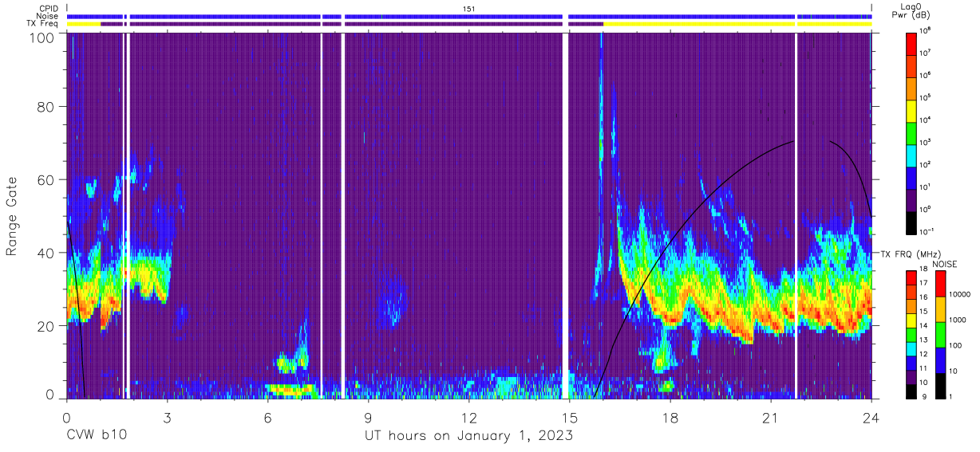Click UT hour tick '24'
980x452 pixels.
click(871, 416)
